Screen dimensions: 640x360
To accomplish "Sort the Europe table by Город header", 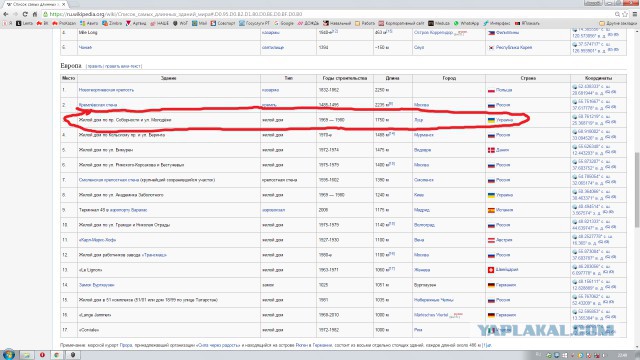I will pyautogui.click(x=449, y=78).
